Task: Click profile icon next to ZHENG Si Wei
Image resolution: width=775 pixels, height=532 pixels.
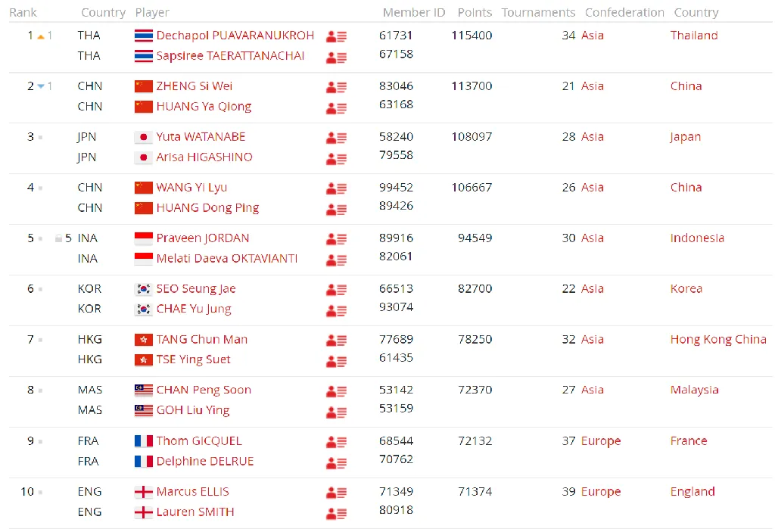Action: (336, 87)
